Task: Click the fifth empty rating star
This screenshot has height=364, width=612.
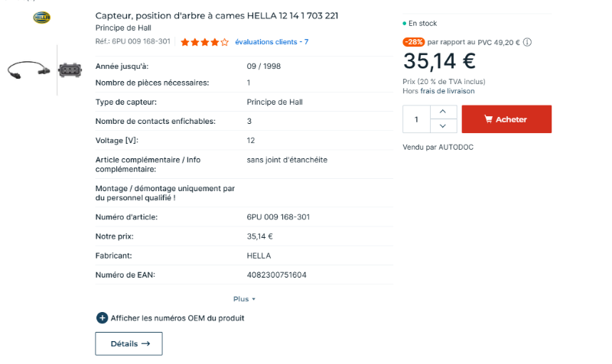Action: tap(224, 42)
